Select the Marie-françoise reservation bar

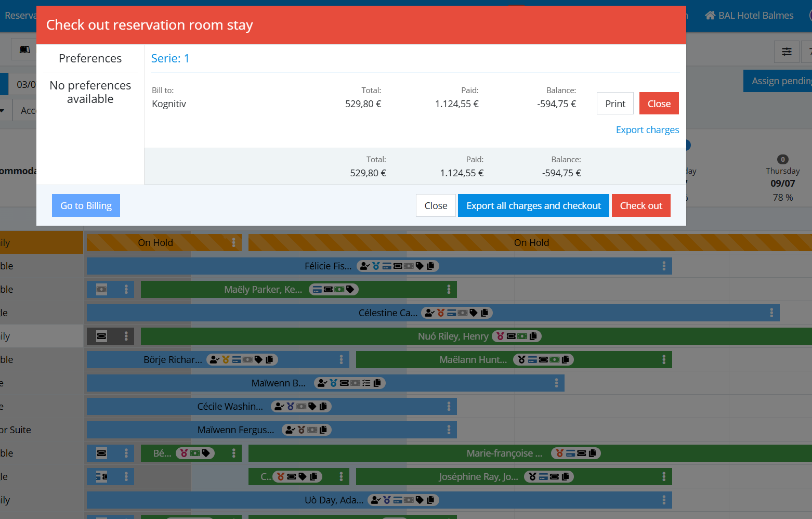pos(530,453)
